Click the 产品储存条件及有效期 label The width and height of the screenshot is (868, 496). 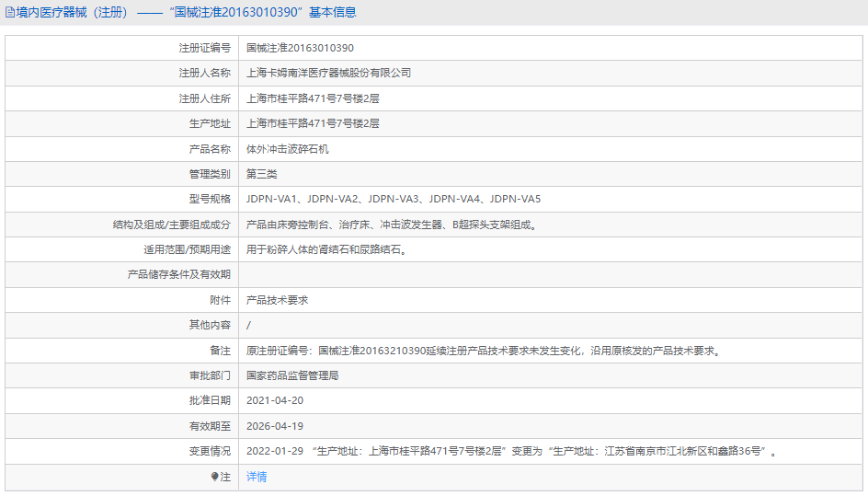point(178,275)
